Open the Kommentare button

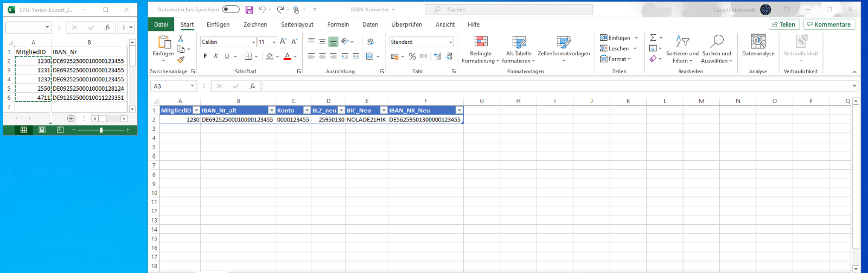[829, 24]
